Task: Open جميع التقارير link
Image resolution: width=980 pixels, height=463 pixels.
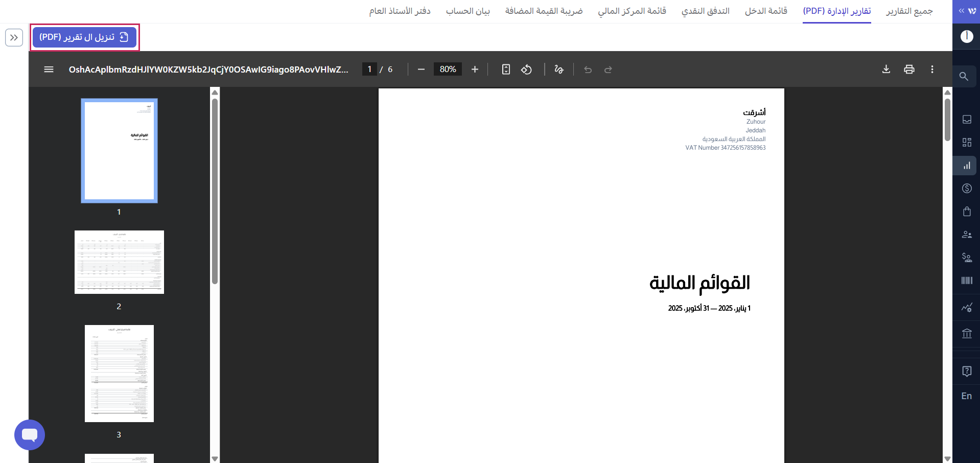Action: pyautogui.click(x=909, y=11)
